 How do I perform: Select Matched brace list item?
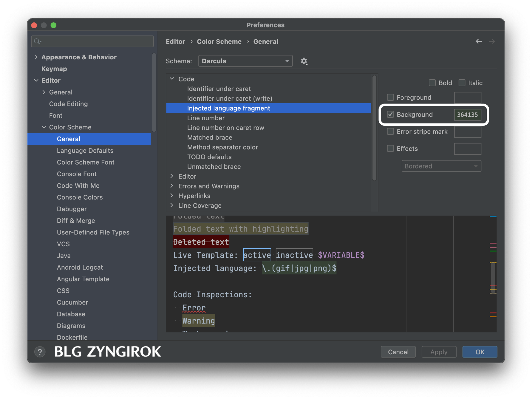tap(210, 137)
